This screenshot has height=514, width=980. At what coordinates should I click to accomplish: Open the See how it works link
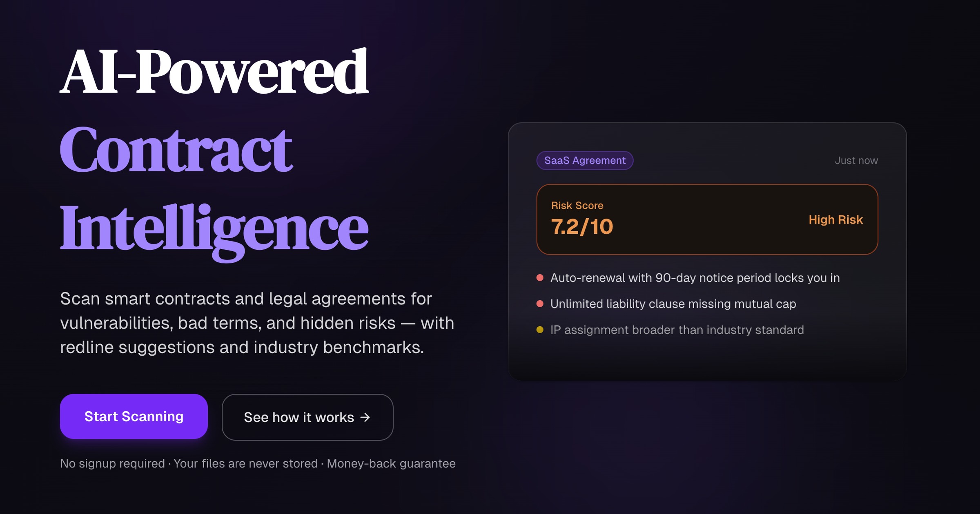[x=299, y=417]
